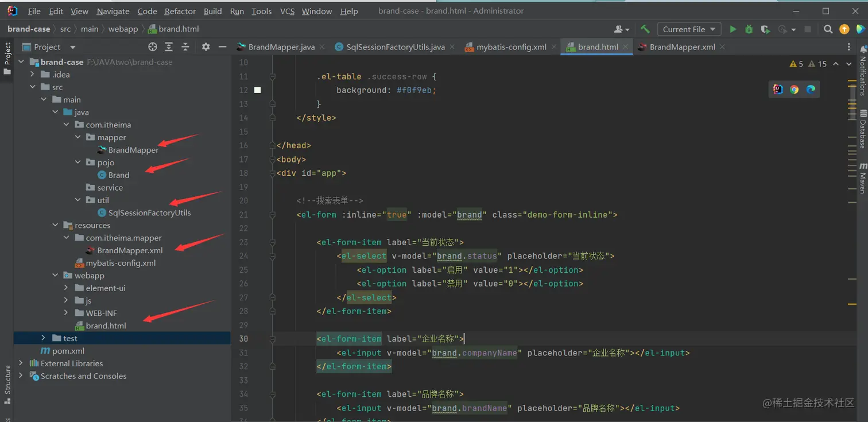Viewport: 868px width, 422px height.
Task: Toggle the Structure tool window
Action: 7,381
